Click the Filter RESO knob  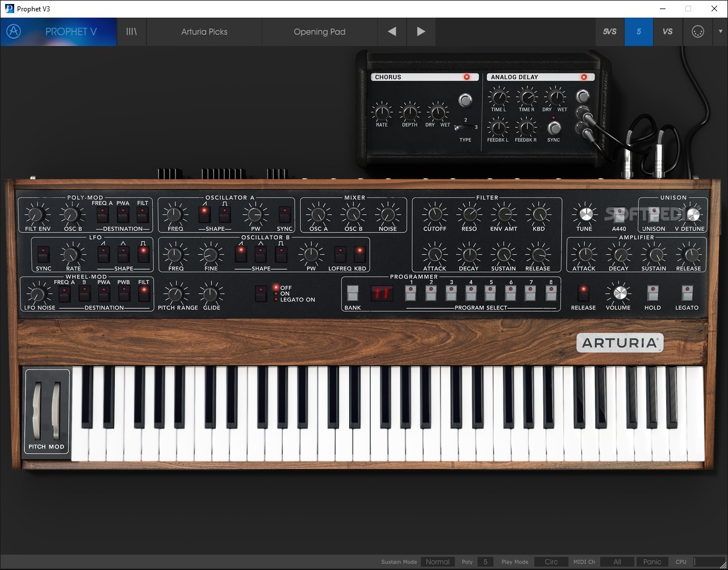pyautogui.click(x=469, y=215)
